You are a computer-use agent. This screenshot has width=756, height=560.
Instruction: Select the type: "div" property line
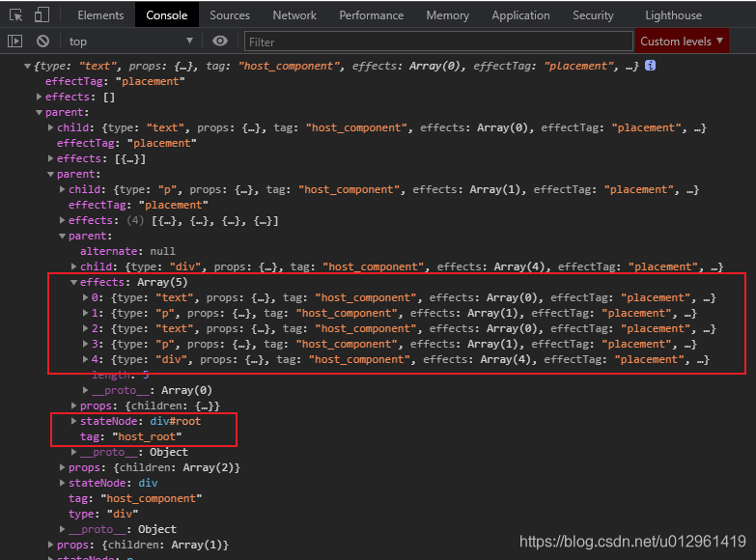[103, 514]
